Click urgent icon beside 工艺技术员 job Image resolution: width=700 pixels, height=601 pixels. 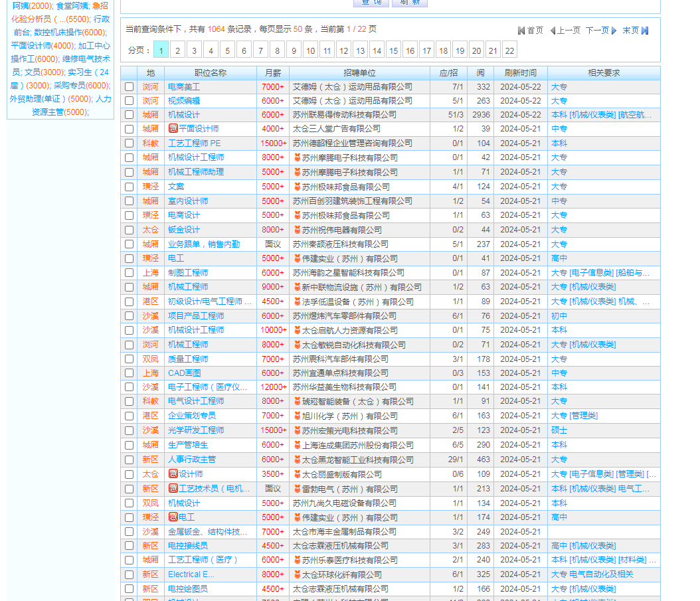173,488
